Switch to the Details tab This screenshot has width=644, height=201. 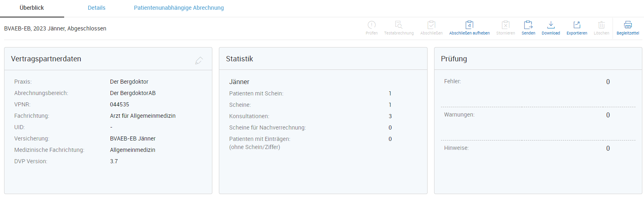(97, 8)
